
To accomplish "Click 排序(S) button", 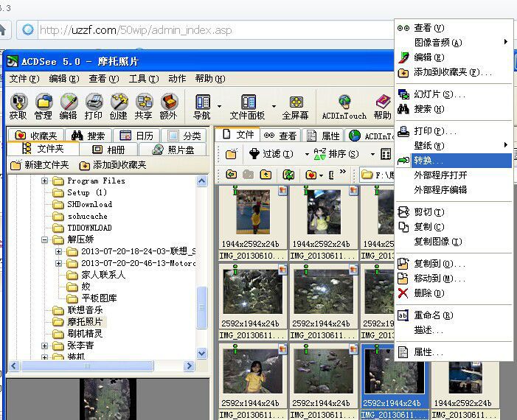I will (x=336, y=154).
